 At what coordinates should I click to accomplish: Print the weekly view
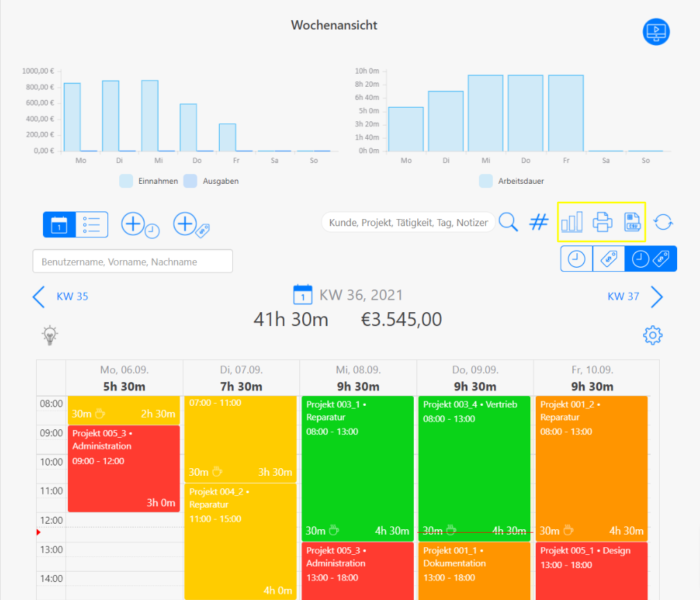602,222
